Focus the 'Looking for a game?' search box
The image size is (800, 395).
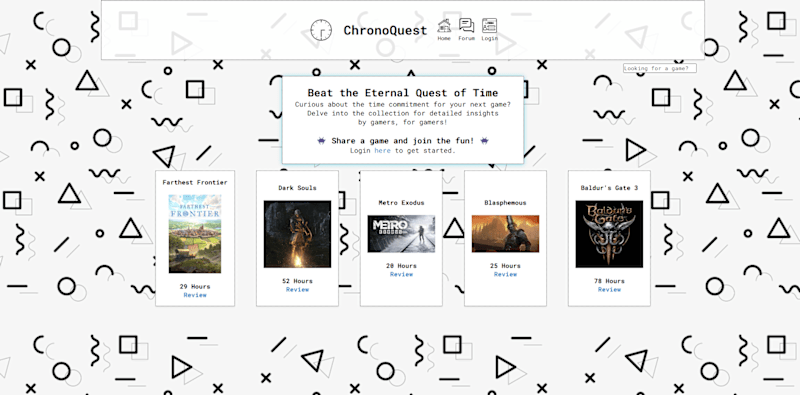pos(660,68)
